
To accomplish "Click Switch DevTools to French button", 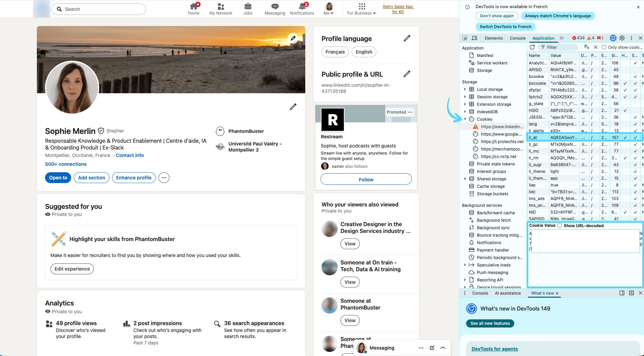I will coord(505,27).
